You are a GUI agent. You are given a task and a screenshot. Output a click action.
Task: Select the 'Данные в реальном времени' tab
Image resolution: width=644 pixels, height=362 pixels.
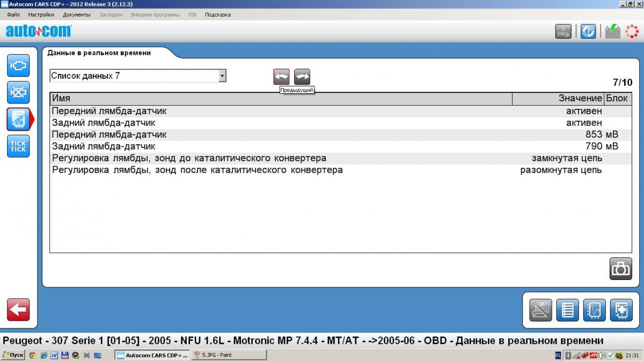(99, 53)
